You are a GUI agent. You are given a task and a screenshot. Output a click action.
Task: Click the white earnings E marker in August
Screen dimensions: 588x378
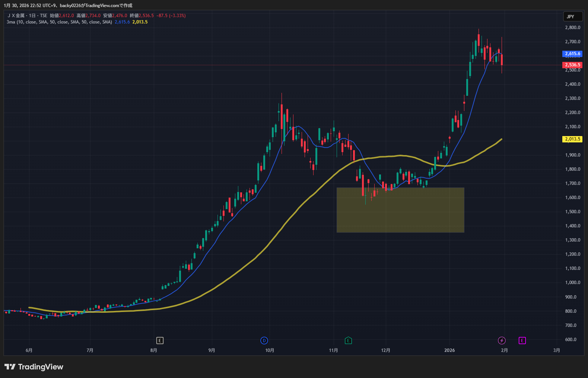point(160,340)
